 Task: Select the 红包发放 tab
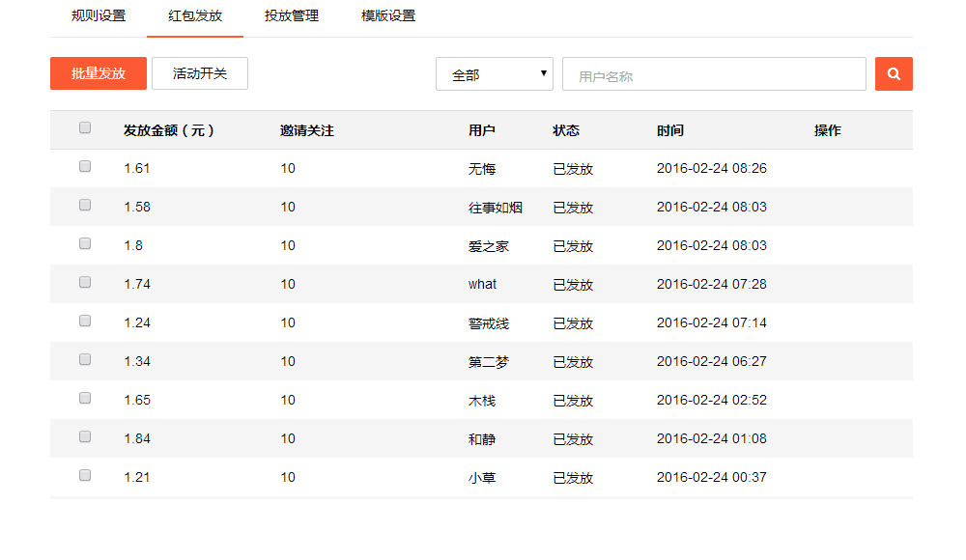[x=195, y=16]
